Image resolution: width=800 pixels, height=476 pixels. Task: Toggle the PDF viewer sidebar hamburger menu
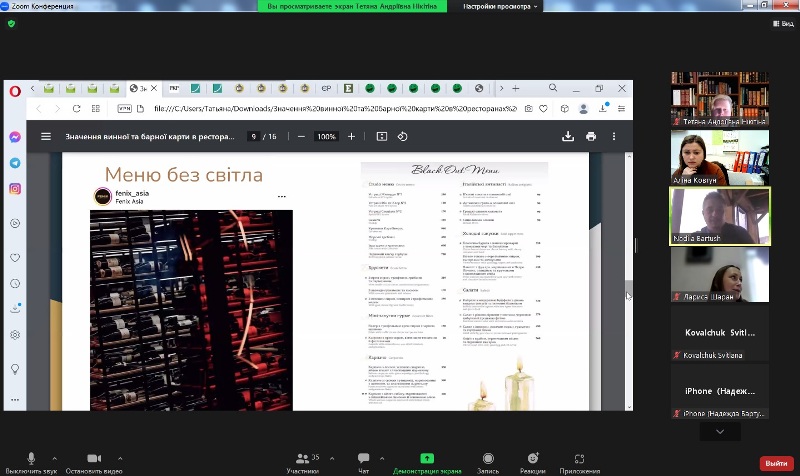(x=45, y=136)
